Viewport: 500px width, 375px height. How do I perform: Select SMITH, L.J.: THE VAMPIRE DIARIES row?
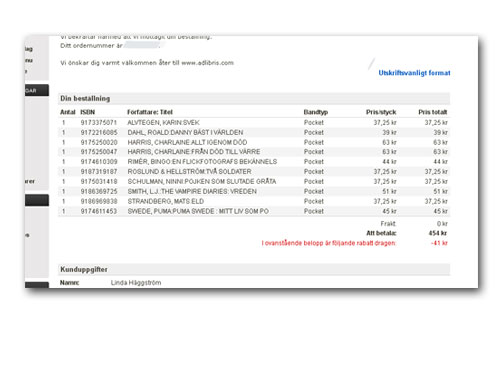coord(254,191)
